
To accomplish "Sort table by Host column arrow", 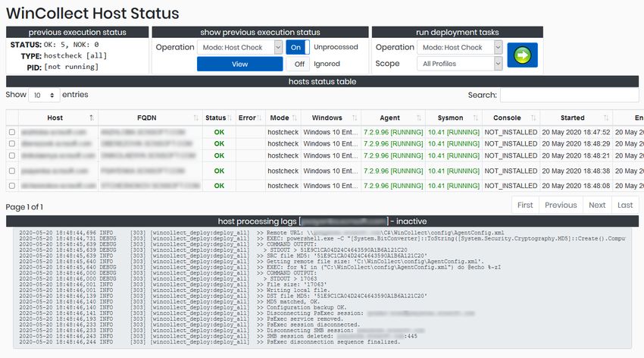I will [x=92, y=118].
